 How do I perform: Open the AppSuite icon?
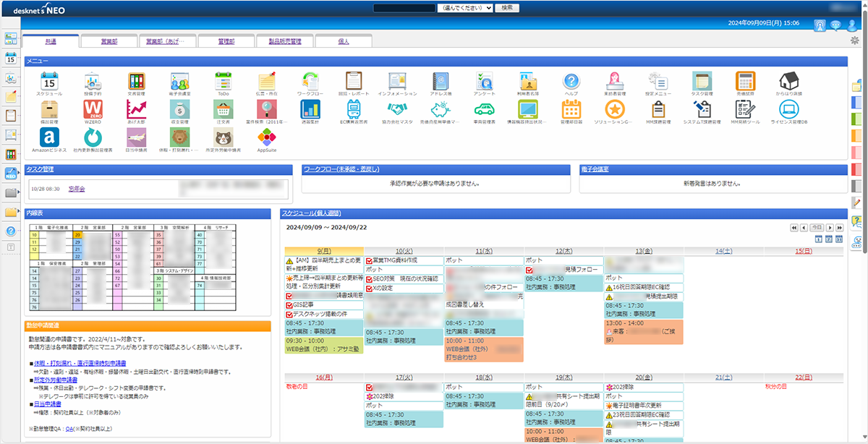pos(266,136)
